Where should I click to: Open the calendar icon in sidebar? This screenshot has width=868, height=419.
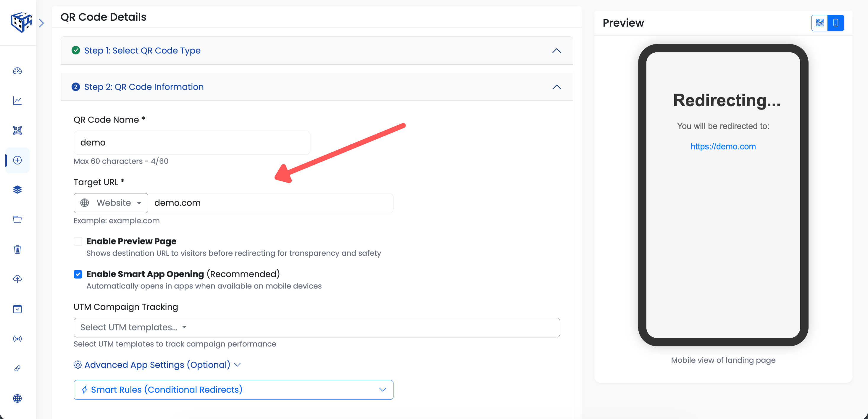point(17,309)
